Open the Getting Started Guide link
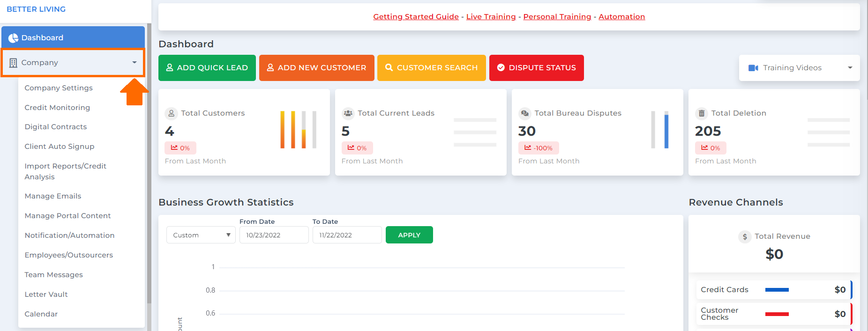This screenshot has width=868, height=331. pos(416,17)
